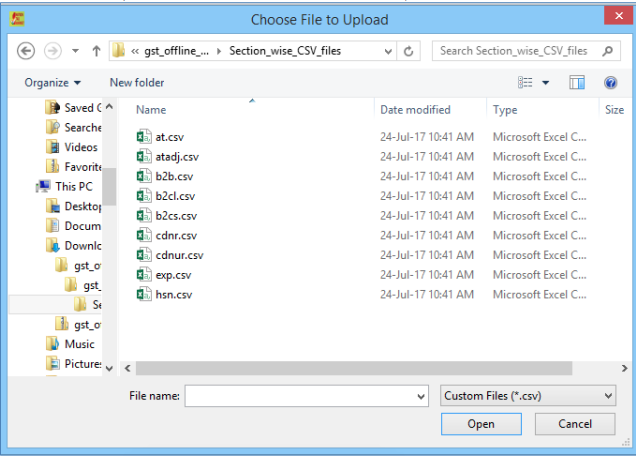The width and height of the screenshot is (636, 456).
Task: Open the recent locations dropdown arrow
Action: click(x=75, y=51)
